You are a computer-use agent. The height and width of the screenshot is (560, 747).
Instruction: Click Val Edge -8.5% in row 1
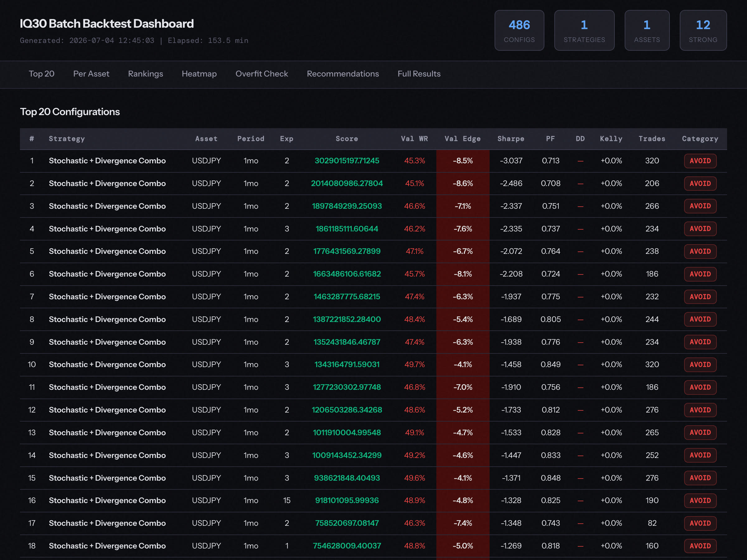click(x=463, y=161)
